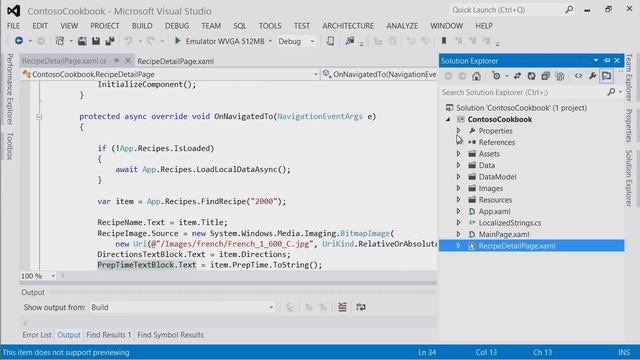Image resolution: width=640 pixels, height=360 pixels.
Task: Open the Performance Explorer side tab
Action: 10,89
